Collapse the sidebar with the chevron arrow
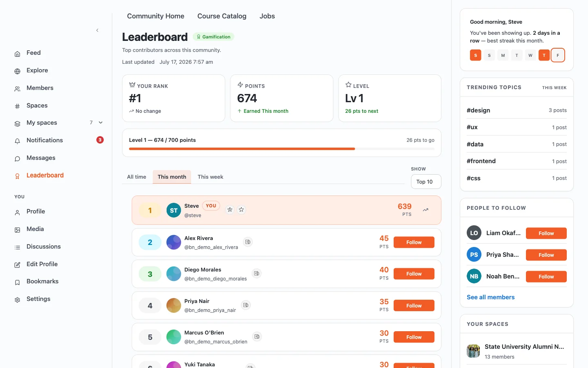 pyautogui.click(x=97, y=30)
